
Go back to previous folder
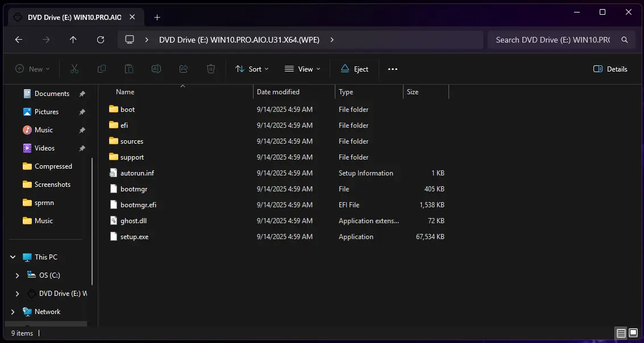pyautogui.click(x=18, y=40)
